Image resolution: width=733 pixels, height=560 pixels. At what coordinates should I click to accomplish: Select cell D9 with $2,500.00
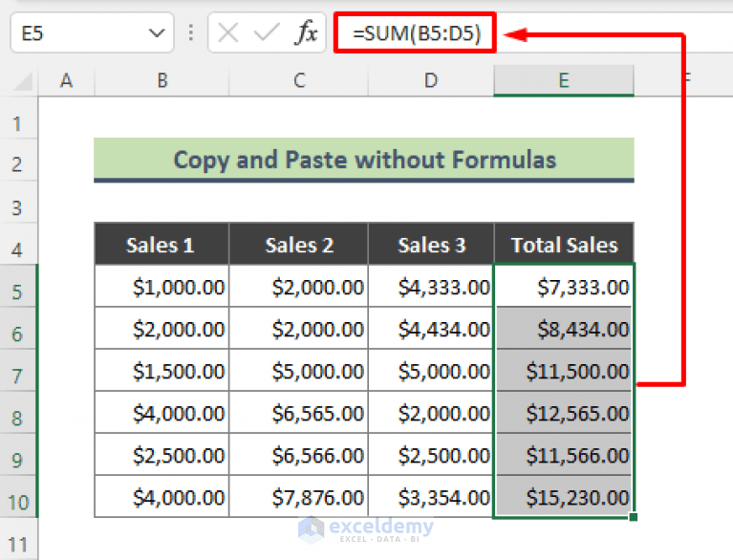coord(431,454)
